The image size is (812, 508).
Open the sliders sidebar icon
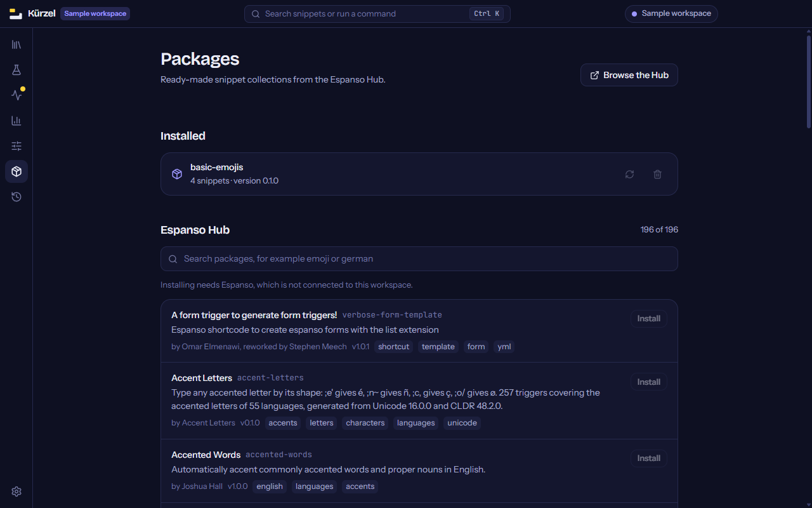pos(16,146)
